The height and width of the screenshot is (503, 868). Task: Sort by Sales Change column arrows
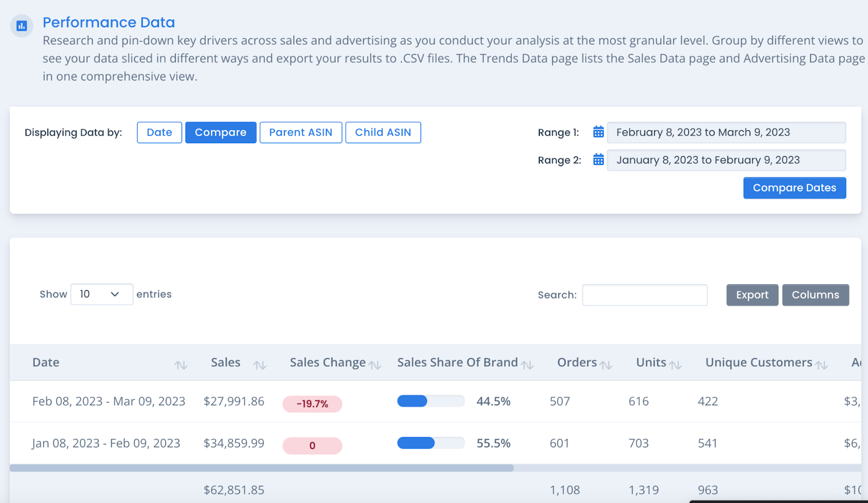[375, 365]
